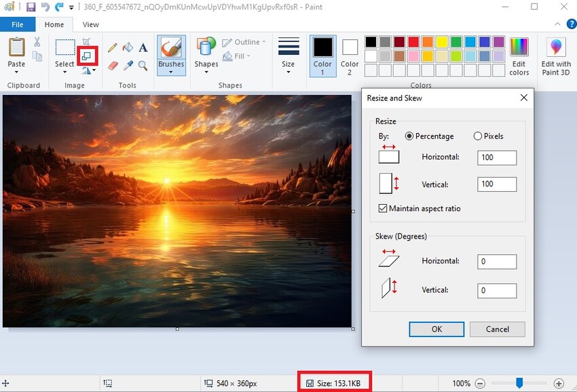The height and width of the screenshot is (392, 577).
Task: Expand the Select dropdown arrow
Action: point(64,72)
